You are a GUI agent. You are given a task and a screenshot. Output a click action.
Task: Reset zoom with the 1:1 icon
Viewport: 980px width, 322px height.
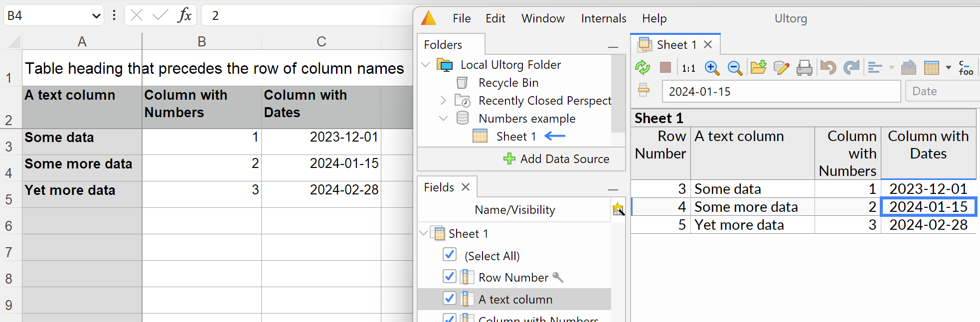coord(688,68)
